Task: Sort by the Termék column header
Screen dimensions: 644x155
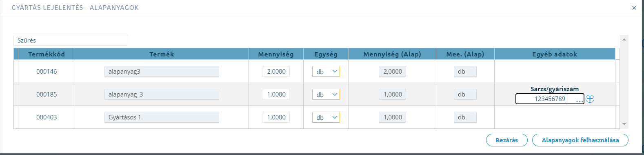Action: (x=162, y=54)
